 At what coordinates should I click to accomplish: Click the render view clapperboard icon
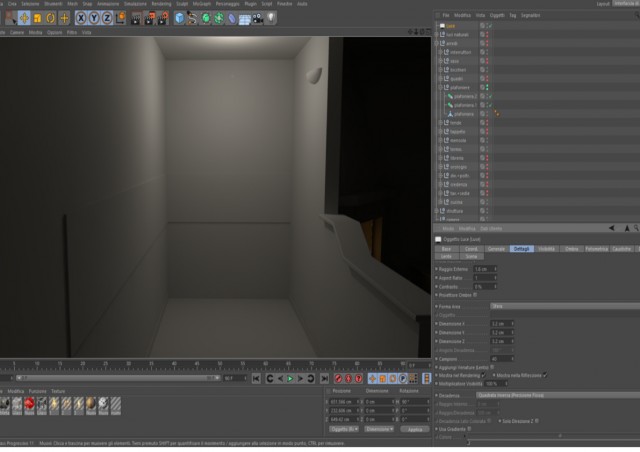tap(136, 19)
